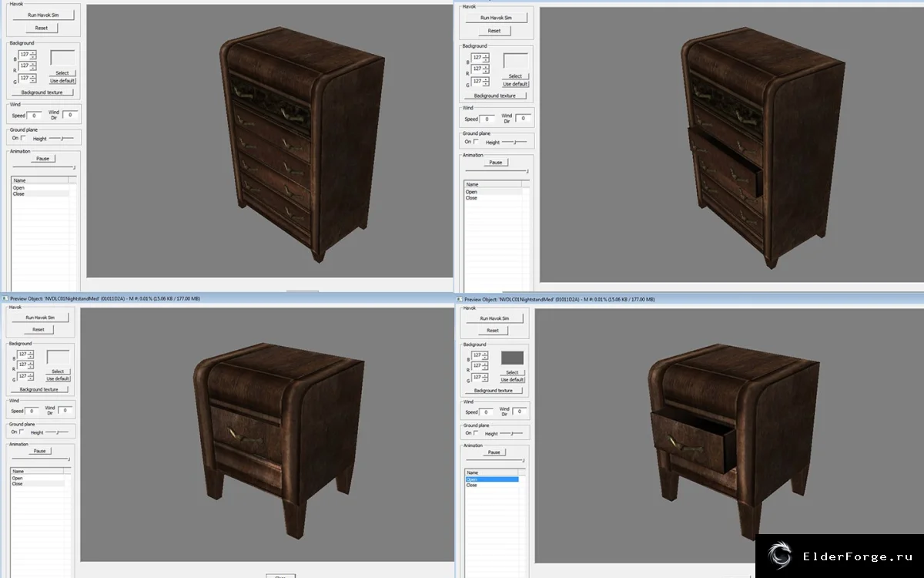Pause animation in closed dresser window
Image resolution: width=924 pixels, height=578 pixels.
(x=42, y=159)
